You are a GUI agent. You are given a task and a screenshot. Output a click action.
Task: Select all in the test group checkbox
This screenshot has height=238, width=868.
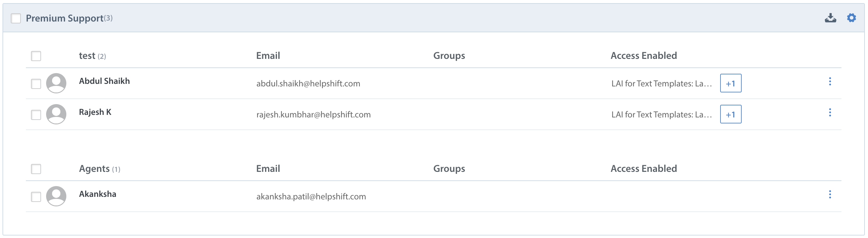[36, 56]
